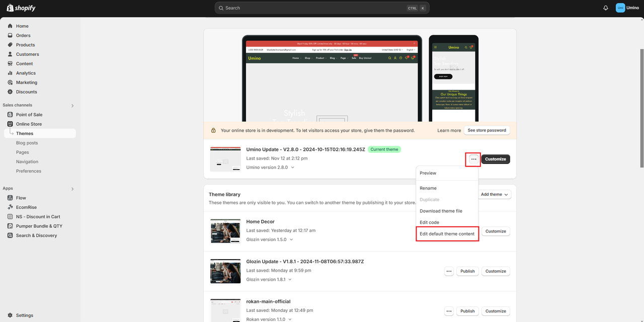The height and width of the screenshot is (322, 644).
Task: Click the Learn more link
Action: (x=449, y=130)
